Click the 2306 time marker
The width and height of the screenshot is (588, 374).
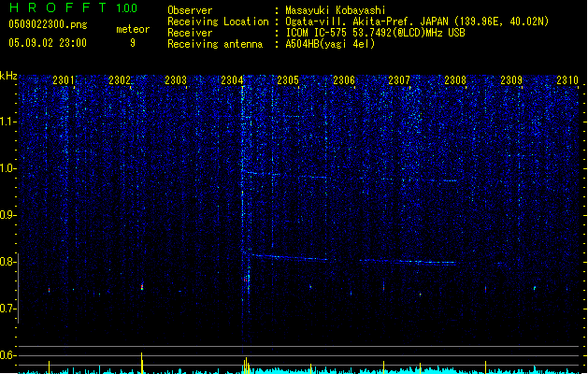tap(344, 80)
